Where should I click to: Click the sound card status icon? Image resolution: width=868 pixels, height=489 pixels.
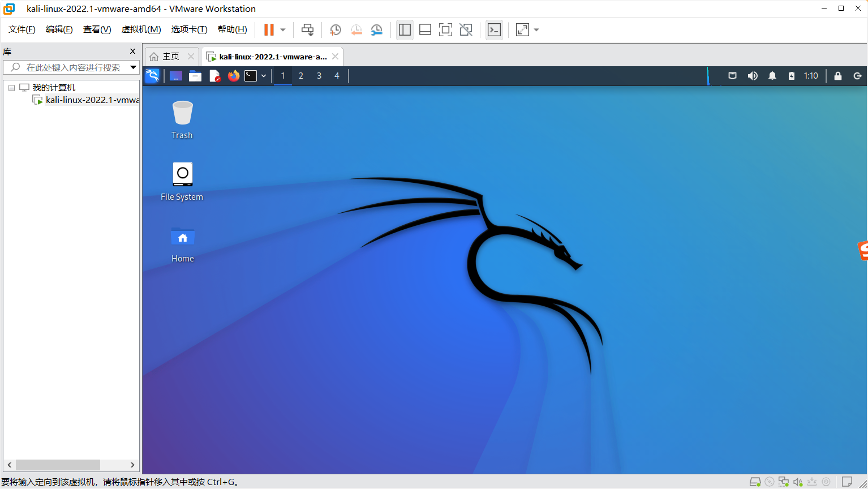point(798,482)
